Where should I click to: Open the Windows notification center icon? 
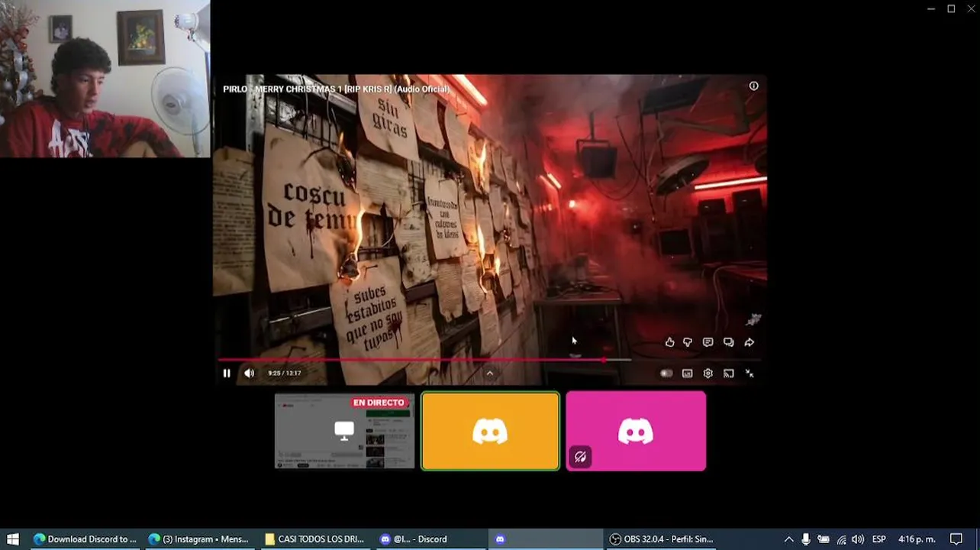click(x=956, y=539)
